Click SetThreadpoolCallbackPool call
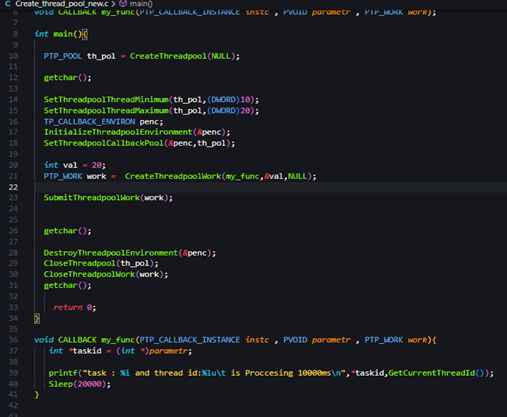The image size is (507, 417). click(139, 143)
